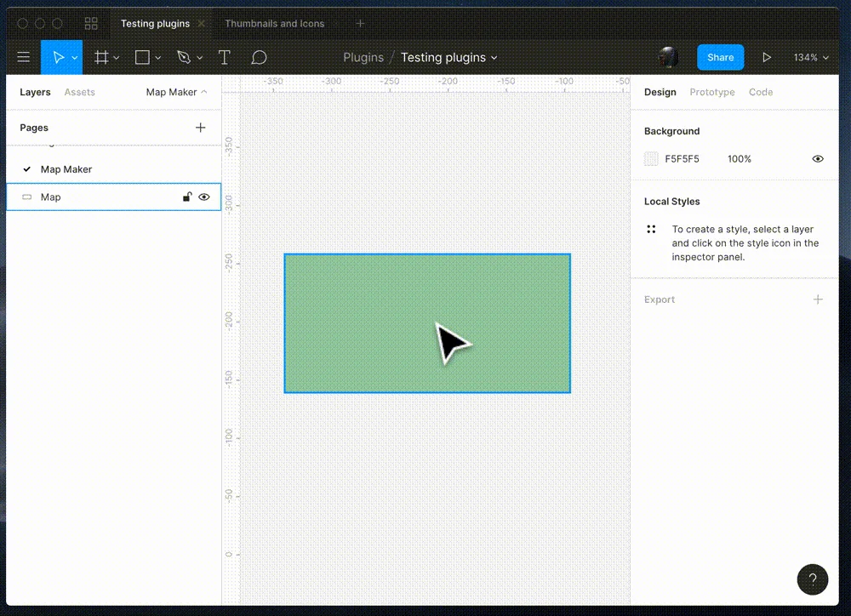Click the Background color swatch

tap(650, 158)
